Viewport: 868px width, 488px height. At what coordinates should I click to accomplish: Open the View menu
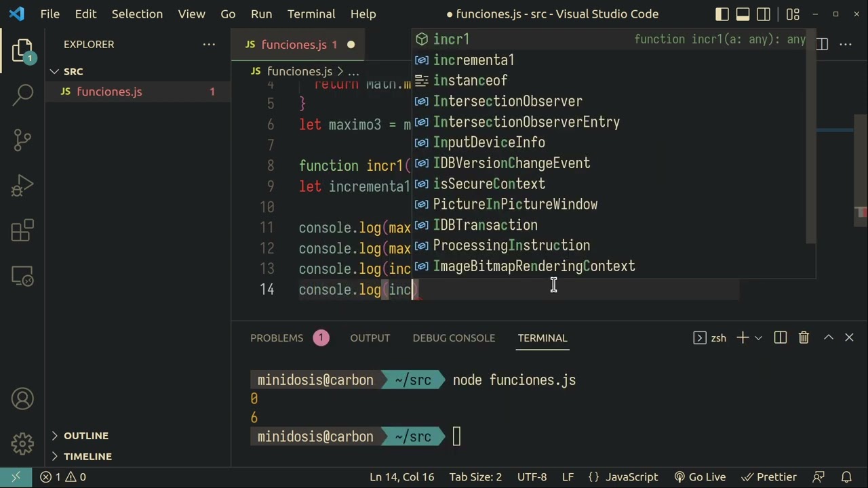(191, 14)
